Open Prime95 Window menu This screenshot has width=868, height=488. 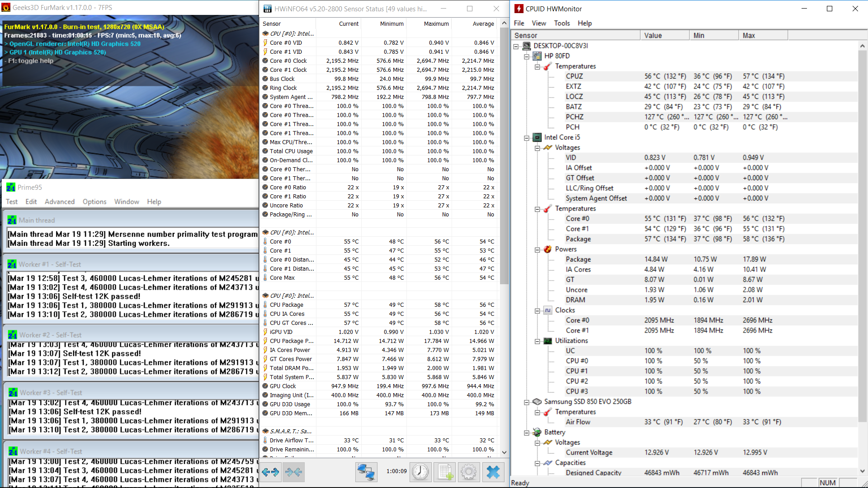pyautogui.click(x=127, y=202)
